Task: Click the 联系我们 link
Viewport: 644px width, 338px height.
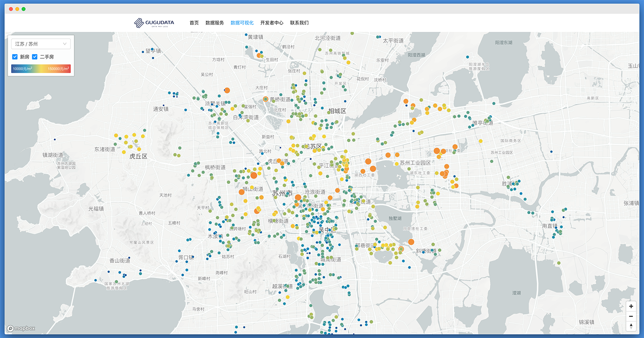Action: point(299,23)
